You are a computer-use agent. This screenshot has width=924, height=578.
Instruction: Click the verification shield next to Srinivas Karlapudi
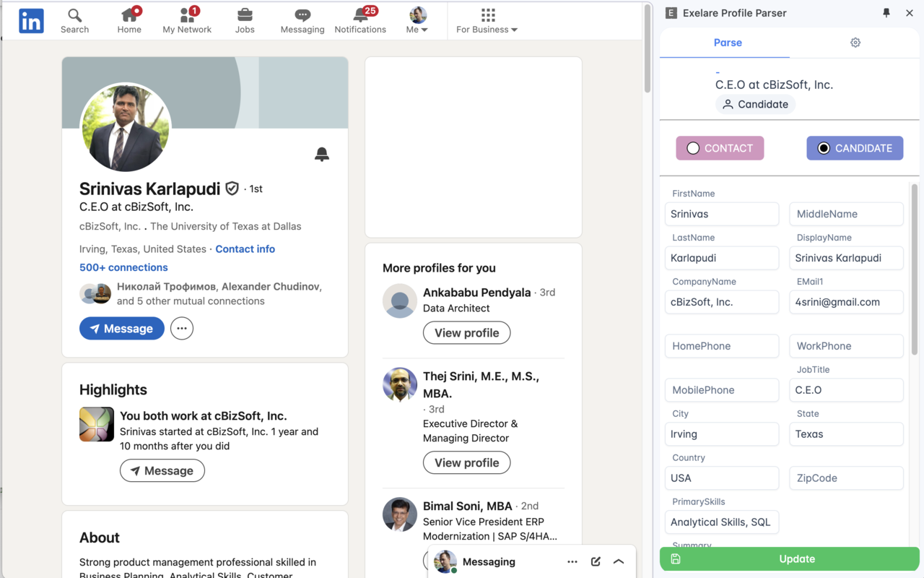[x=232, y=189]
